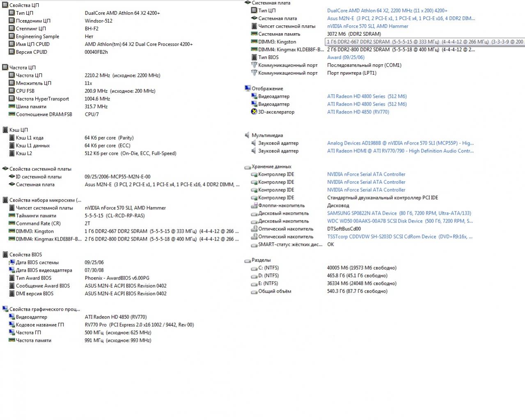Image resolution: width=525 pixels, height=420 pixels.
Task: Click the chip icon beside Engineering Sample
Action: [11, 36]
